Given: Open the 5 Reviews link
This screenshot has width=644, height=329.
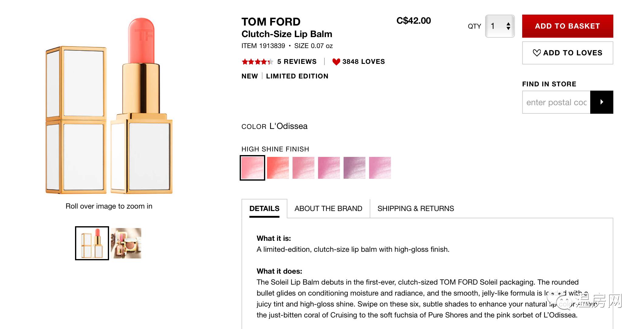Looking at the screenshot, I should point(297,62).
